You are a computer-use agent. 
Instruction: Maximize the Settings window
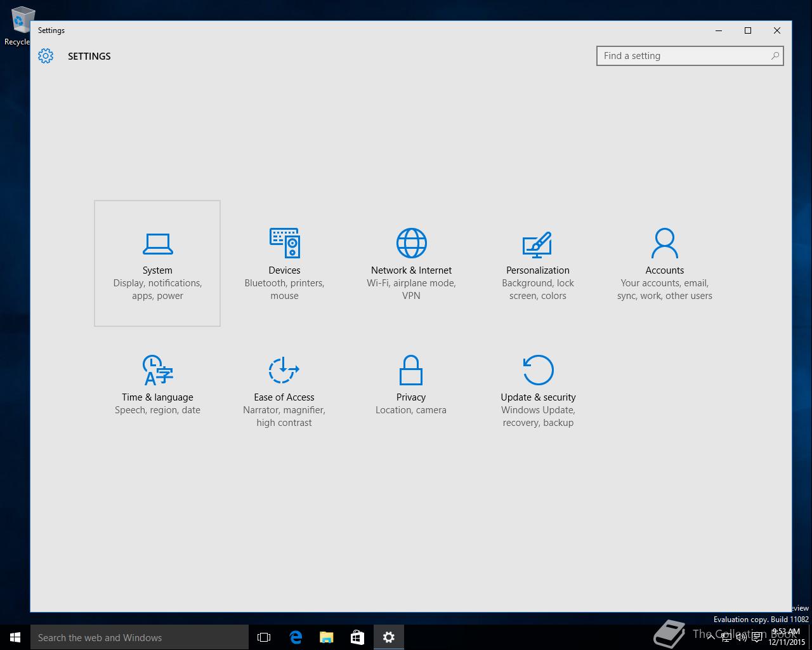(748, 30)
